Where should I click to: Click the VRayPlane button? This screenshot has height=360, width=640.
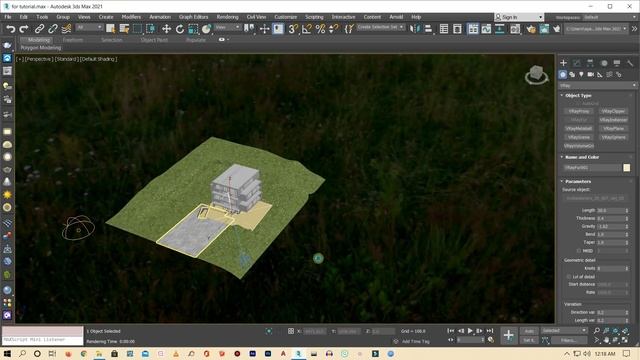[613, 128]
